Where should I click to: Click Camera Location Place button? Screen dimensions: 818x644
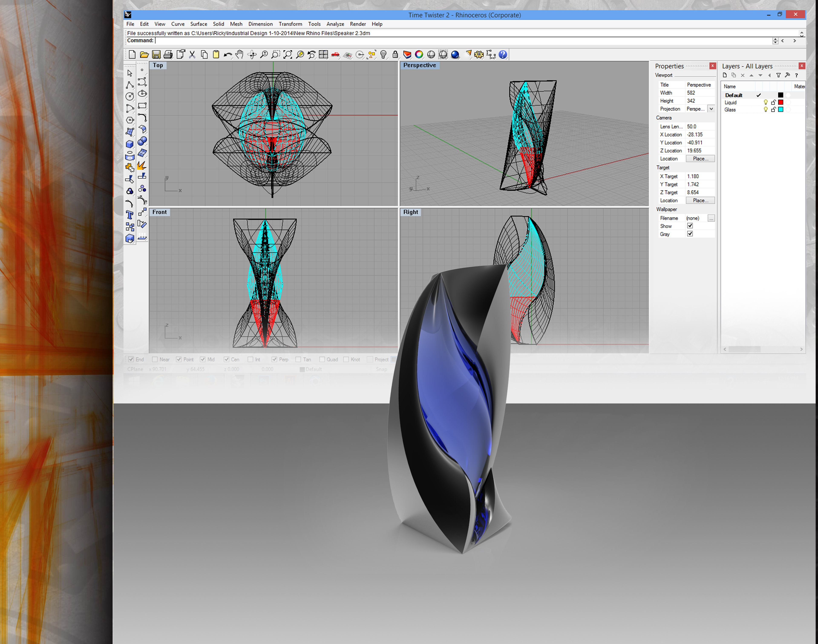pyautogui.click(x=700, y=159)
